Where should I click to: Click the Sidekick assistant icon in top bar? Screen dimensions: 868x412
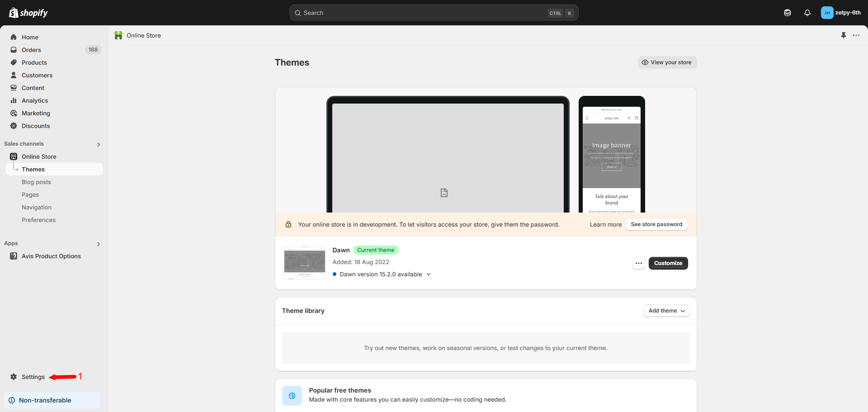coord(788,13)
